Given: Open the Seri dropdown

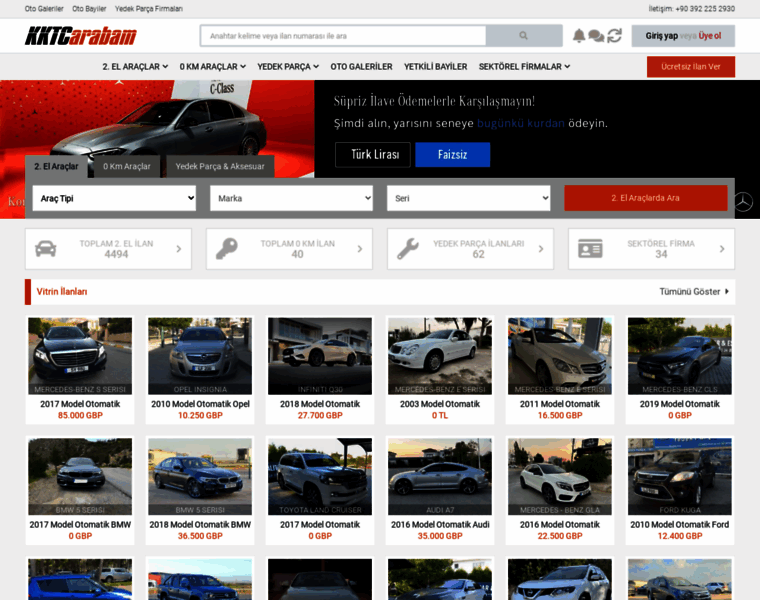Looking at the screenshot, I should (x=468, y=198).
